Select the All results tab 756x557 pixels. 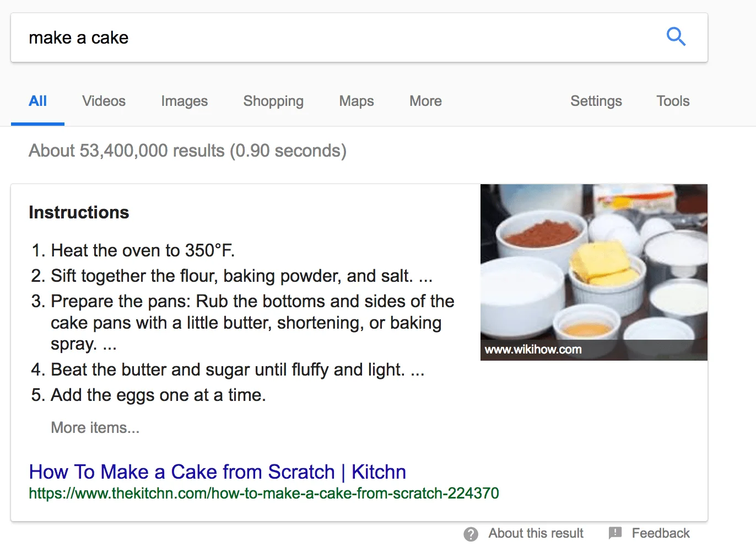click(x=37, y=101)
